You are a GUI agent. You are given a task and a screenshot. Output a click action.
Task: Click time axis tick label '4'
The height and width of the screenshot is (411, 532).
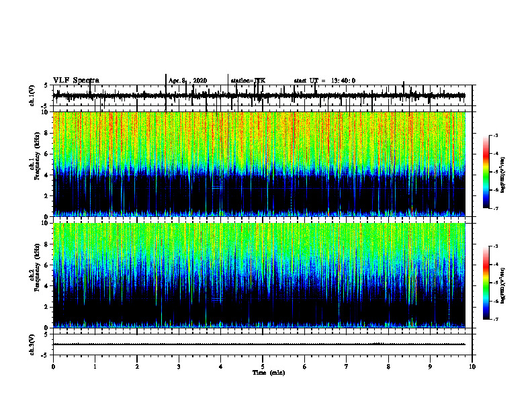[221, 367]
